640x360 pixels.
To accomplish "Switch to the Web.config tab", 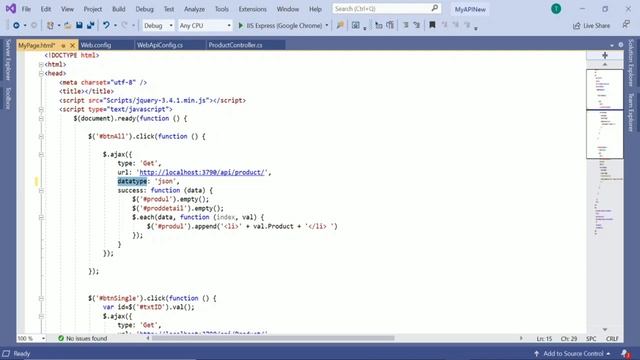I will 106,45.
